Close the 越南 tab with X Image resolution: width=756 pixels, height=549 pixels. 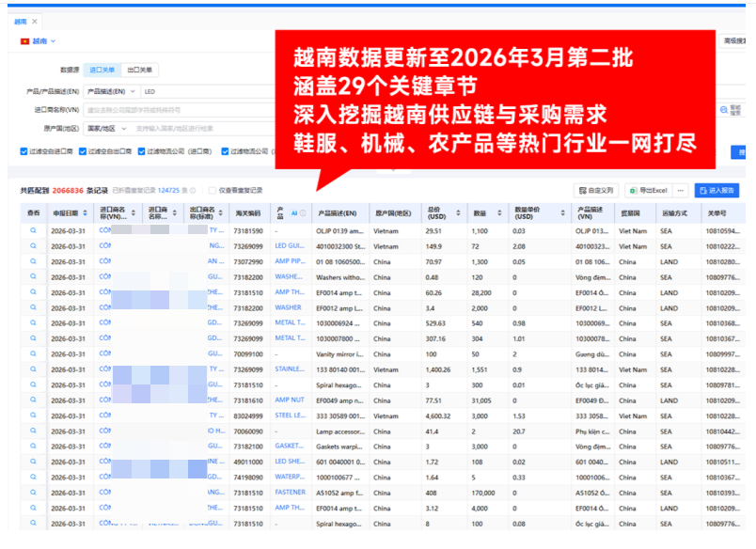point(35,21)
